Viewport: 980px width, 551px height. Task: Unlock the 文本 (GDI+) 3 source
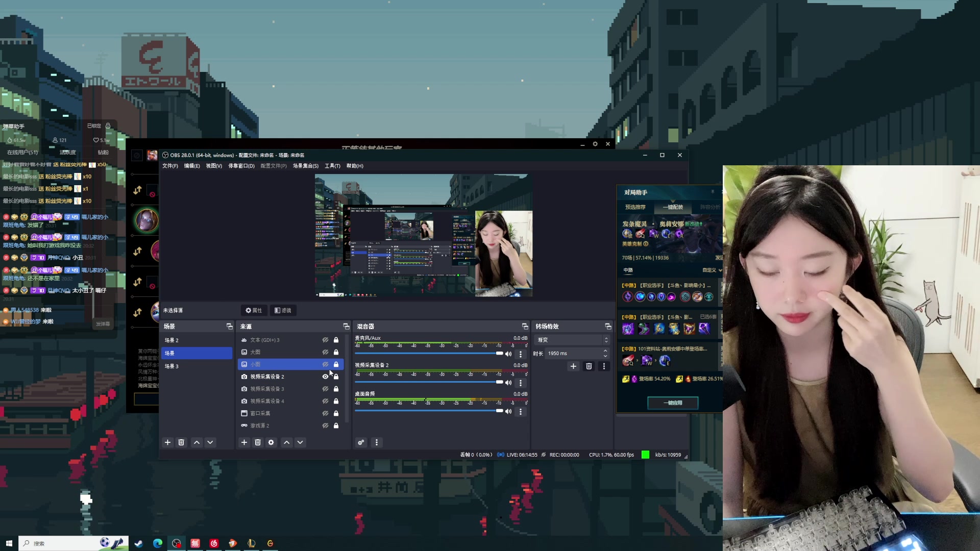(x=336, y=340)
